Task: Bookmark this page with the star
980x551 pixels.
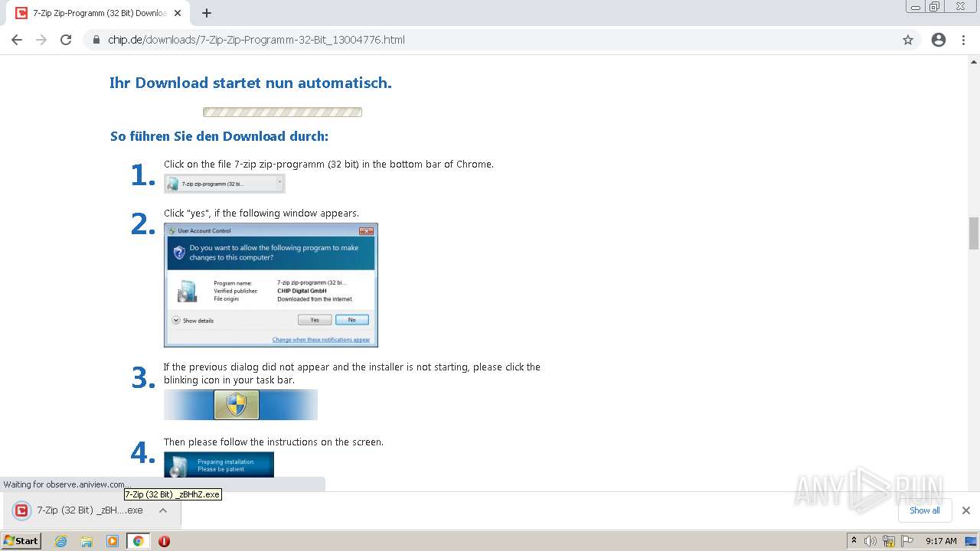Action: click(908, 40)
